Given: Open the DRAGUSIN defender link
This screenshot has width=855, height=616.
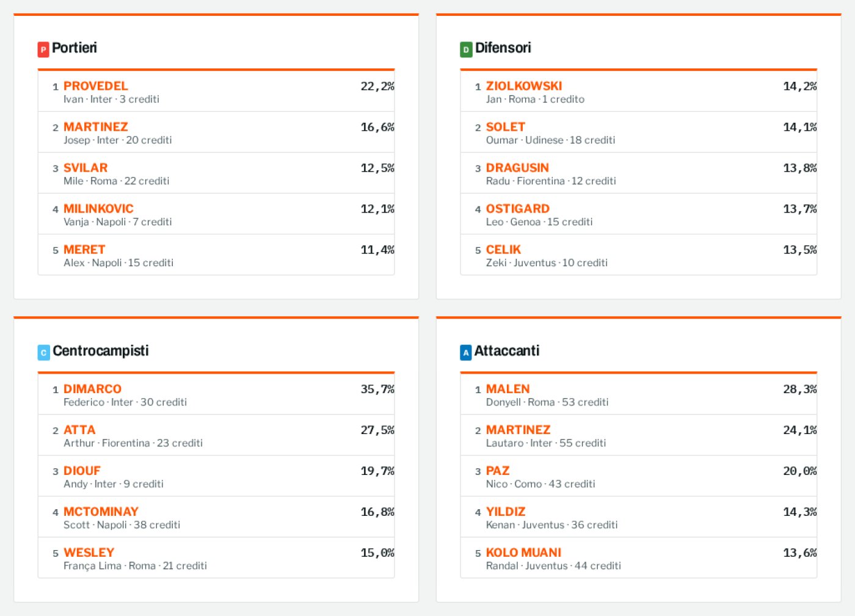Looking at the screenshot, I should point(517,168).
